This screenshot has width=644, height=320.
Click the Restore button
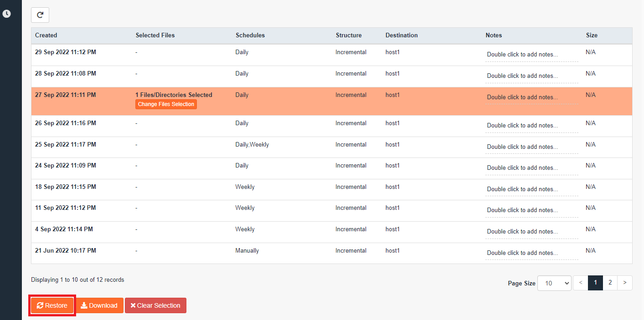(52, 305)
